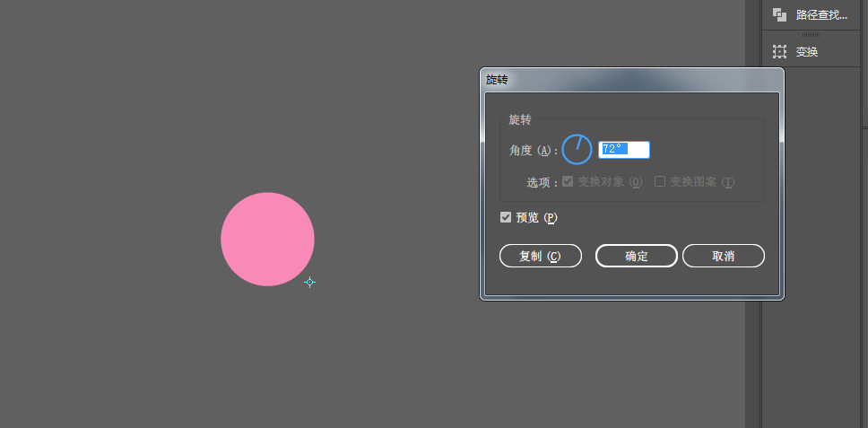This screenshot has width=868, height=428.
Task: Click the 预览 (P) label text
Action: 536,218
